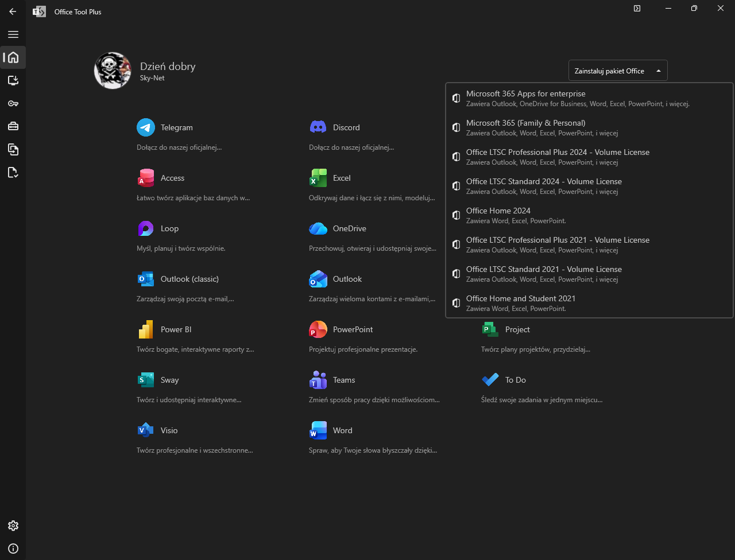Viewport: 735px width, 560px height.
Task: Click the Sky-Net username text
Action: coord(152,78)
